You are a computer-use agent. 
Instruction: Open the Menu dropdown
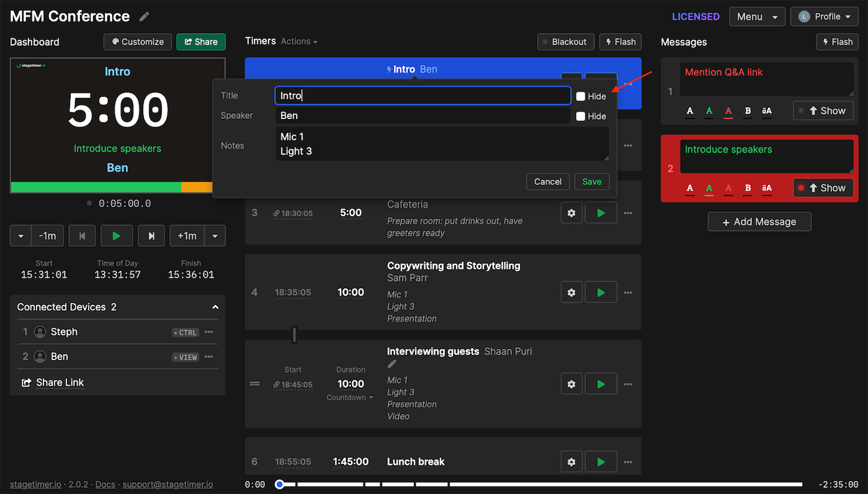click(757, 16)
